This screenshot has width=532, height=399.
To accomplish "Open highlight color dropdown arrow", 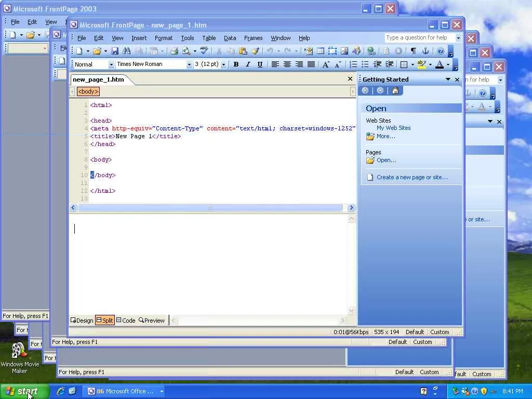I will [430, 64].
